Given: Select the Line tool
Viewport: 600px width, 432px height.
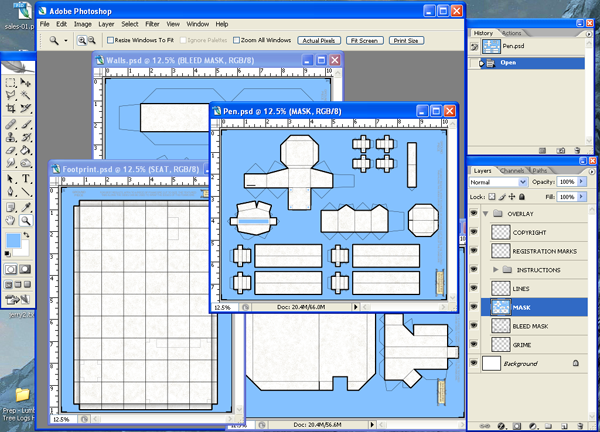Looking at the screenshot, I should point(25,192).
